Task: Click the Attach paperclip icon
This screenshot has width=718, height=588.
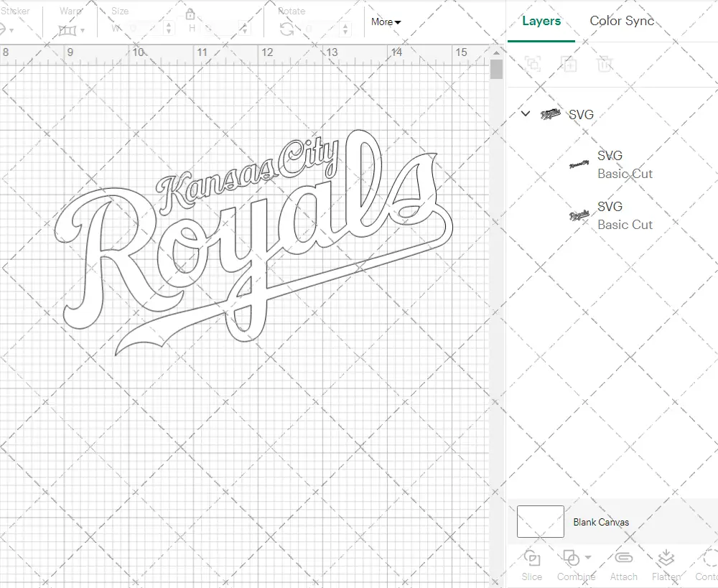Action: [623, 559]
